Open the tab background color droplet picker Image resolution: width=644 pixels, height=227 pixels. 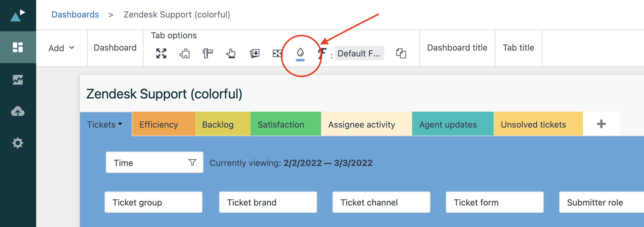click(x=300, y=53)
